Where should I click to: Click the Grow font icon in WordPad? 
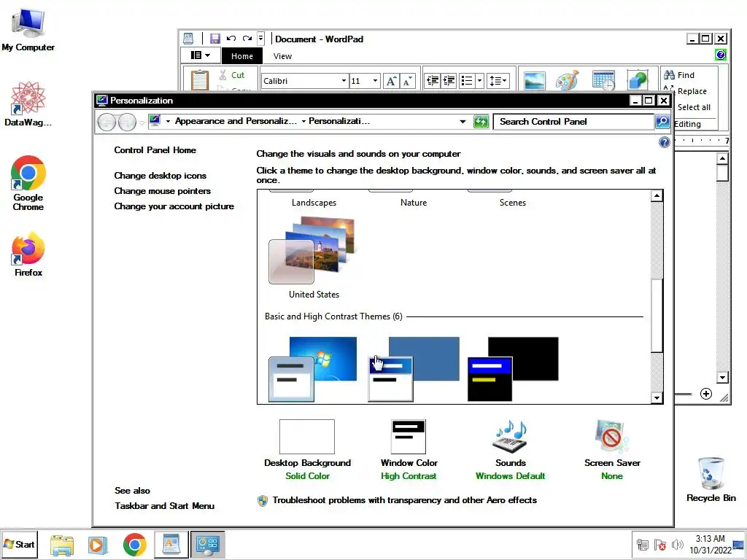(x=391, y=80)
